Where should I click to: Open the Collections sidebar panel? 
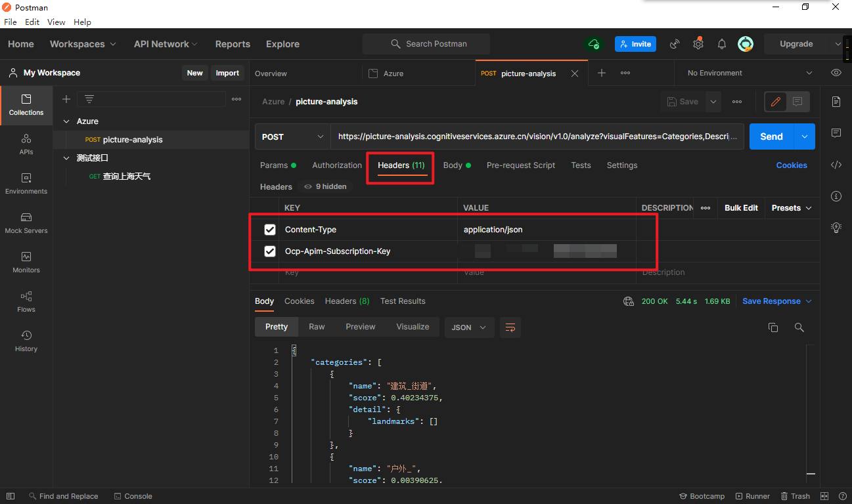click(x=26, y=105)
